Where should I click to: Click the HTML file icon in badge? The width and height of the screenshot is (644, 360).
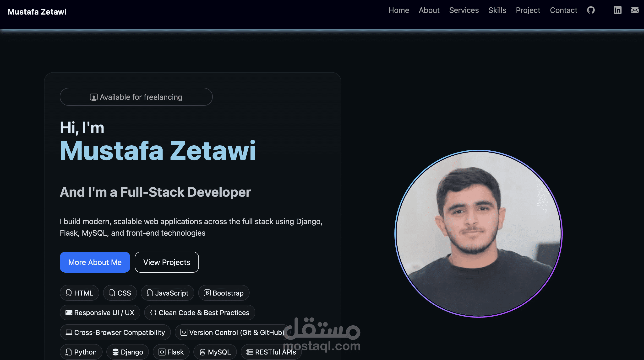tap(69, 293)
